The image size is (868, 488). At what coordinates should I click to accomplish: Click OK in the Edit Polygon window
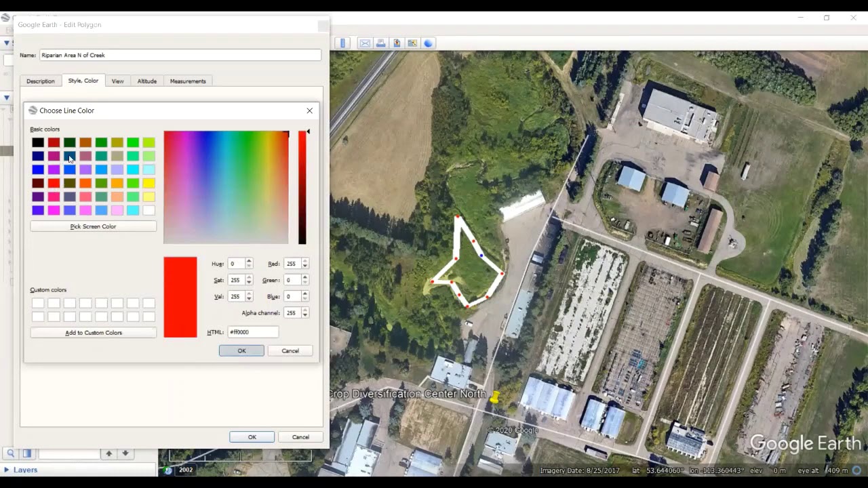coord(252,437)
